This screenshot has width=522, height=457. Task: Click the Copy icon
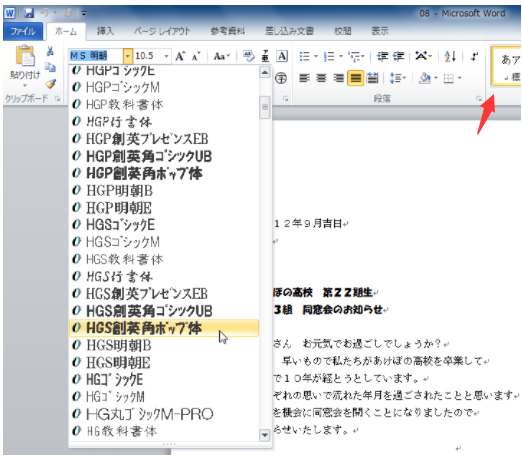[50, 67]
